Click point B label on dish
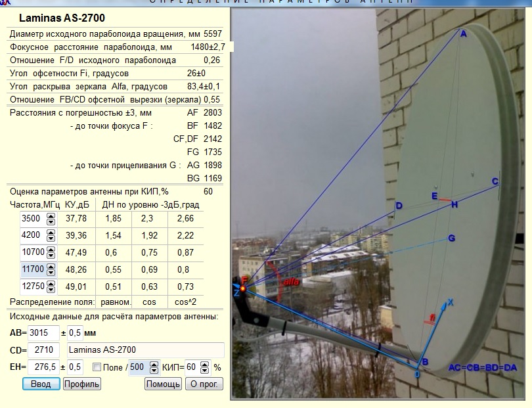 pos(425,361)
